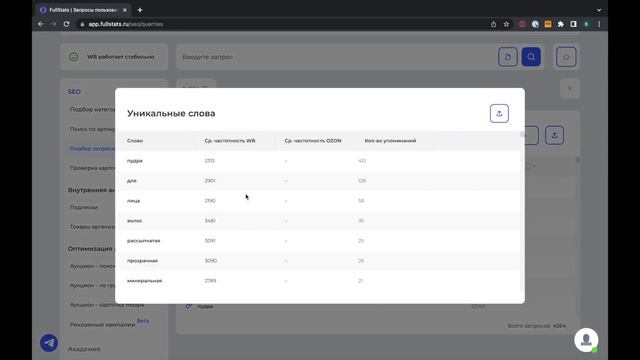This screenshot has width=640, height=360.
Task: Click the background close X button at right
Action: [570, 88]
